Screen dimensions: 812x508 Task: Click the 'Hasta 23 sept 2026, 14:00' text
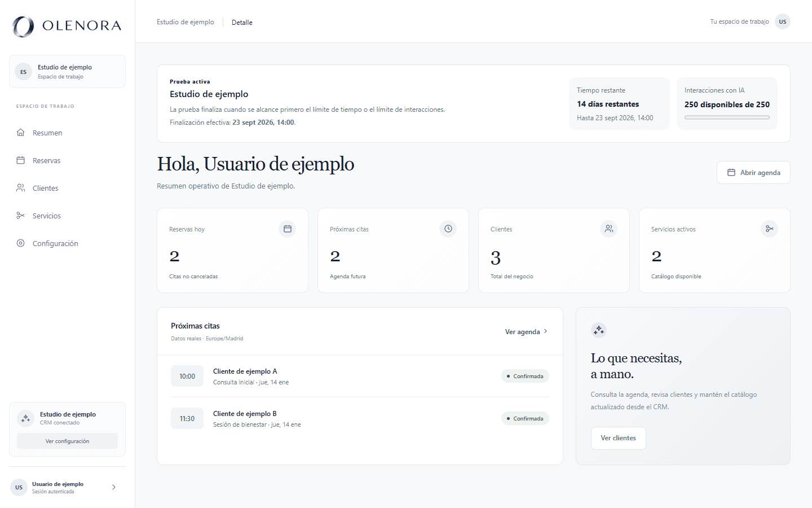[x=615, y=118]
